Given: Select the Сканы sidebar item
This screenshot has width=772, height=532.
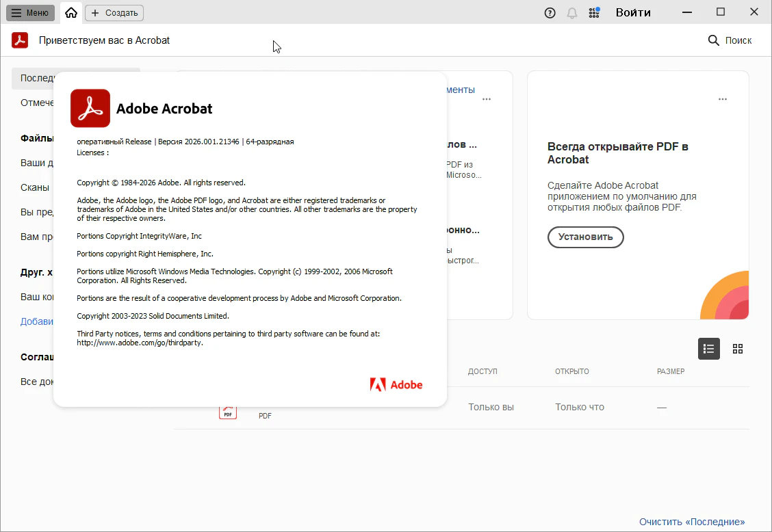Looking at the screenshot, I should pyautogui.click(x=35, y=187).
